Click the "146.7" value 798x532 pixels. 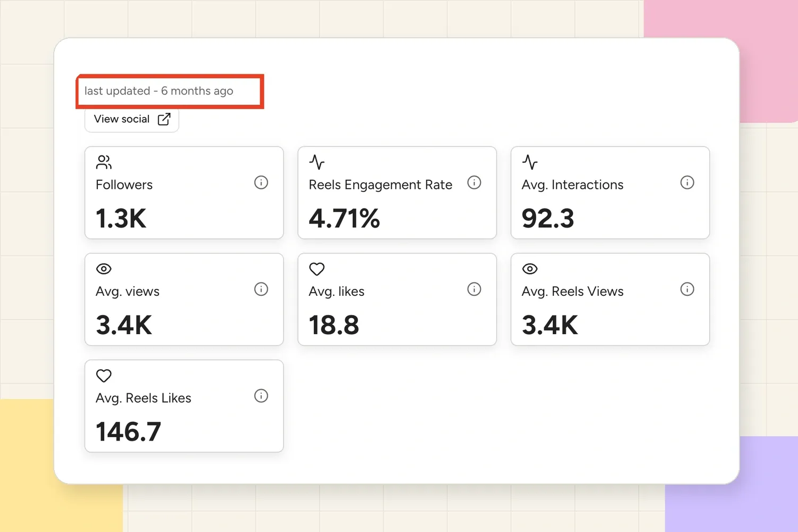pyautogui.click(x=128, y=431)
